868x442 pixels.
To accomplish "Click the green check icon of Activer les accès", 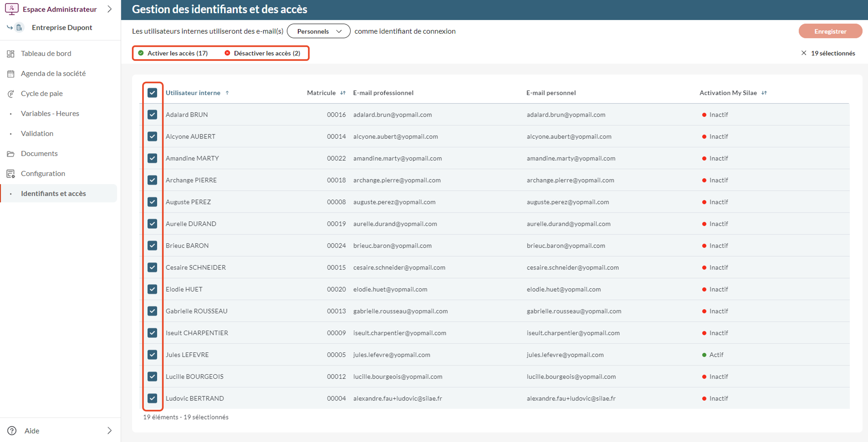I will tap(141, 53).
